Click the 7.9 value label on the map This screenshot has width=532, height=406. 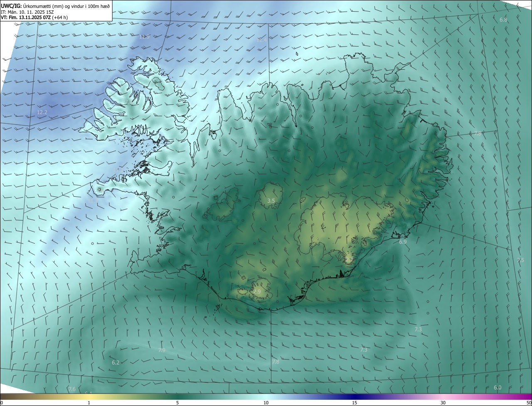(162, 350)
